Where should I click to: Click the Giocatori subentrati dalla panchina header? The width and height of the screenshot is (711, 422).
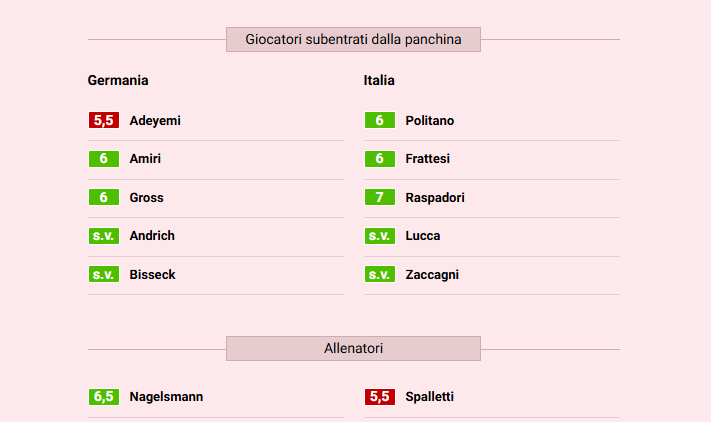click(x=353, y=40)
